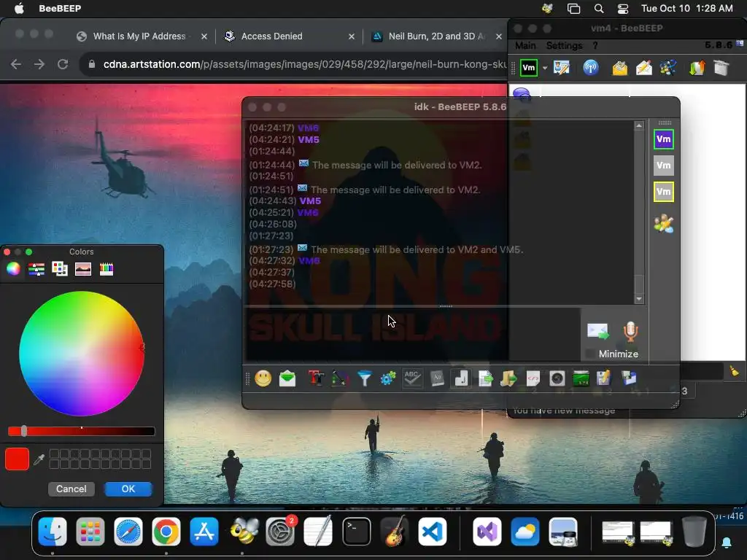Click the white box icon in vm4 toolbar
The image size is (747, 560).
click(721, 68)
